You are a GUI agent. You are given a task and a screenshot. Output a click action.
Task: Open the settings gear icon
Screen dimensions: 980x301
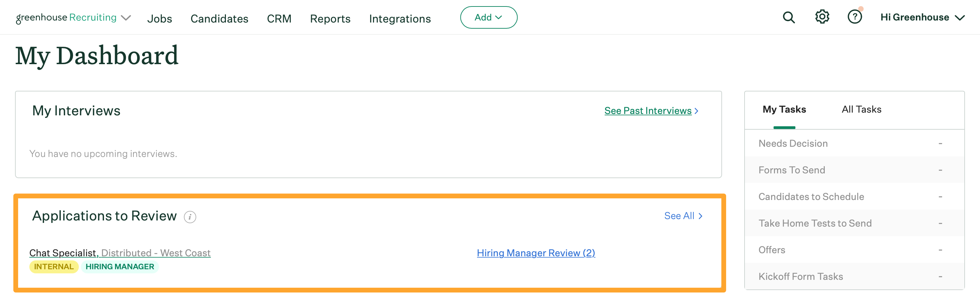tap(822, 17)
